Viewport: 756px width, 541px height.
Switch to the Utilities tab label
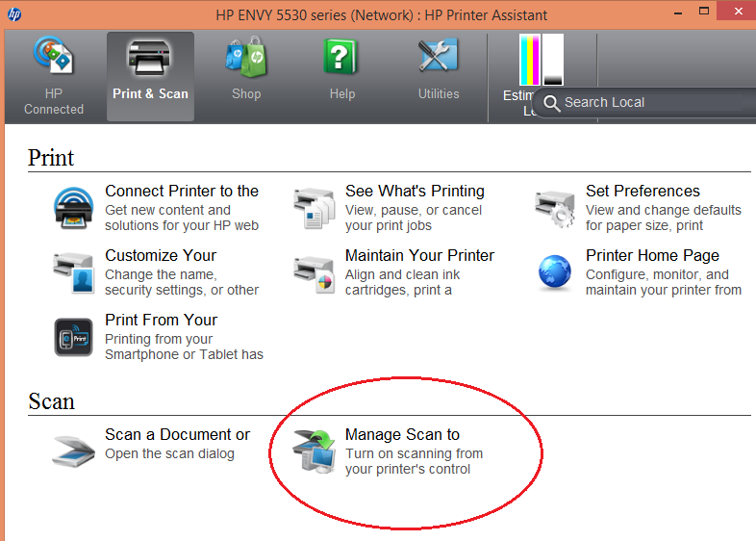click(x=439, y=93)
